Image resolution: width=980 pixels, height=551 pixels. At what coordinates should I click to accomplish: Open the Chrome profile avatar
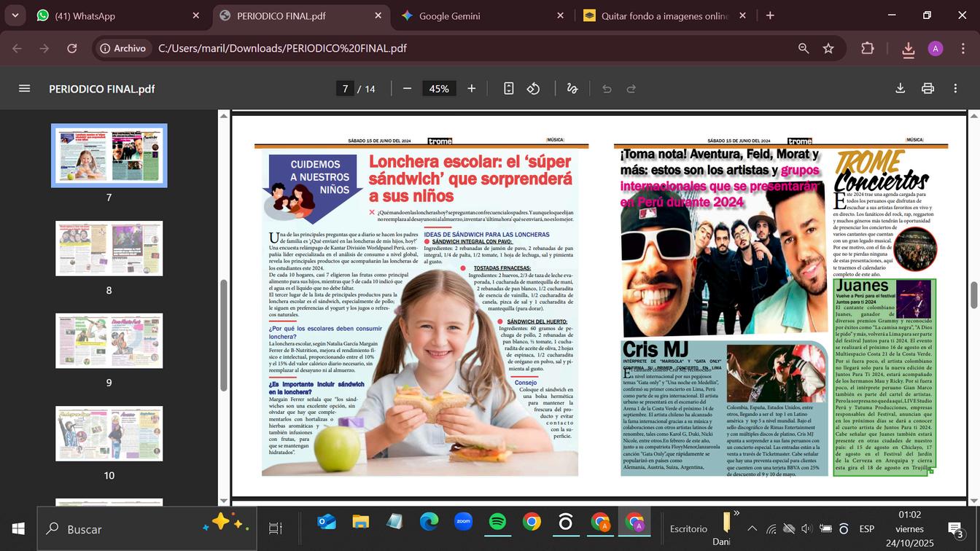(x=936, y=48)
